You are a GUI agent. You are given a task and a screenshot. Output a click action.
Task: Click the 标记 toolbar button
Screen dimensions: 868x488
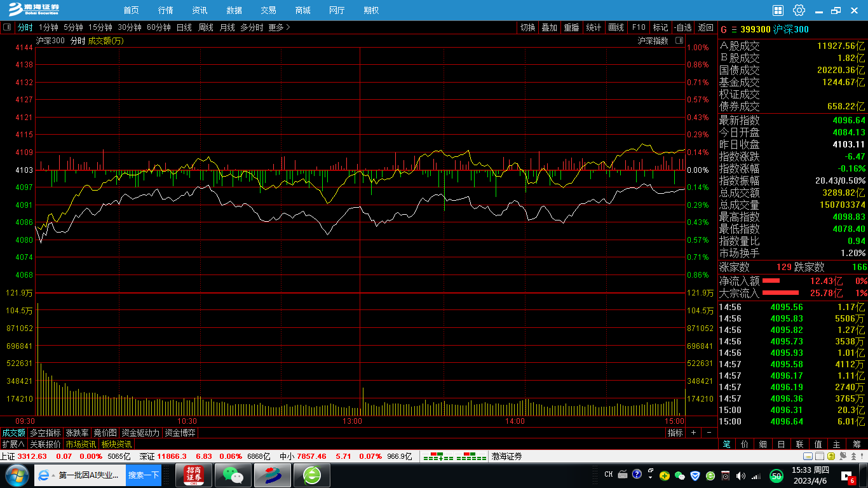click(661, 27)
